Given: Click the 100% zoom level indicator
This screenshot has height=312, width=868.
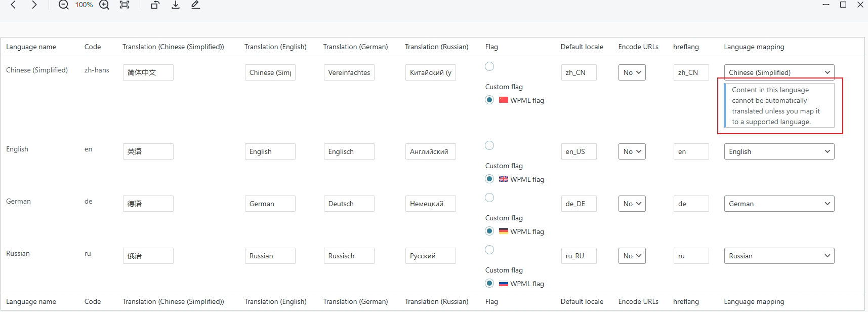Looking at the screenshot, I should 84,5.
